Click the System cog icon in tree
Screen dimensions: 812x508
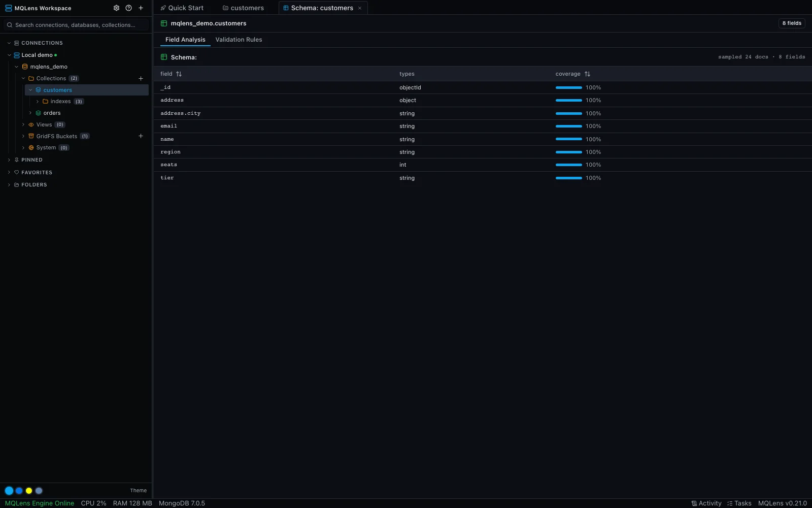pyautogui.click(x=31, y=148)
